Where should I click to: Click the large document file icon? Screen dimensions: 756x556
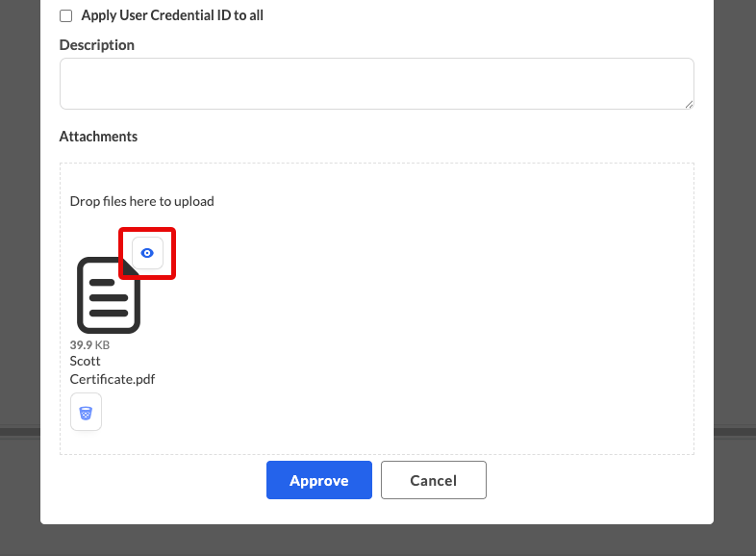pos(109,295)
